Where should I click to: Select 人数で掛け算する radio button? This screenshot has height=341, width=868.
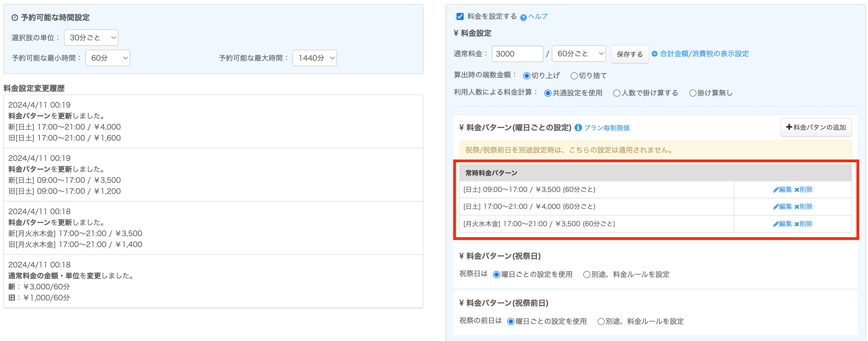click(617, 93)
